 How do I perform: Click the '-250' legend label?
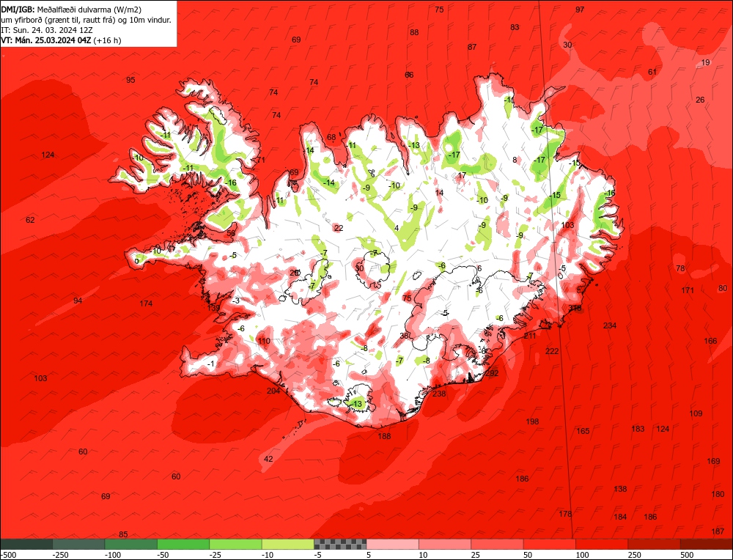click(61, 555)
